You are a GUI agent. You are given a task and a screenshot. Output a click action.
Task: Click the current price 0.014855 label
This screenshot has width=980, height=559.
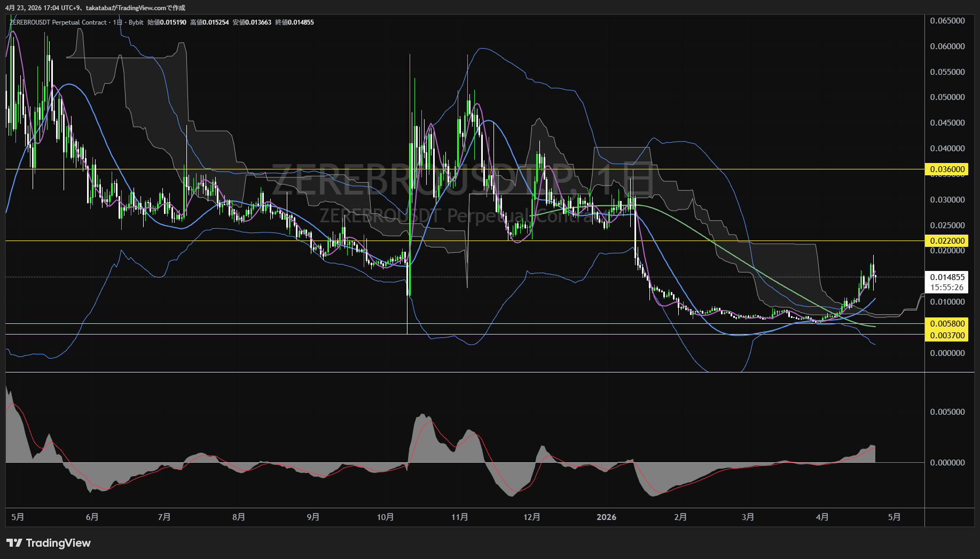pyautogui.click(x=947, y=277)
